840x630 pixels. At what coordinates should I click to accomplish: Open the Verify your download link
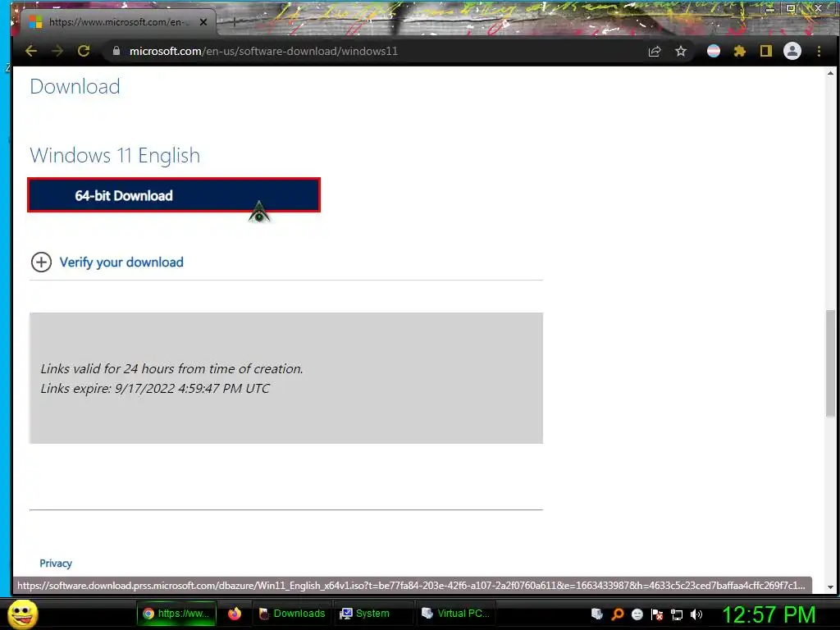(121, 262)
